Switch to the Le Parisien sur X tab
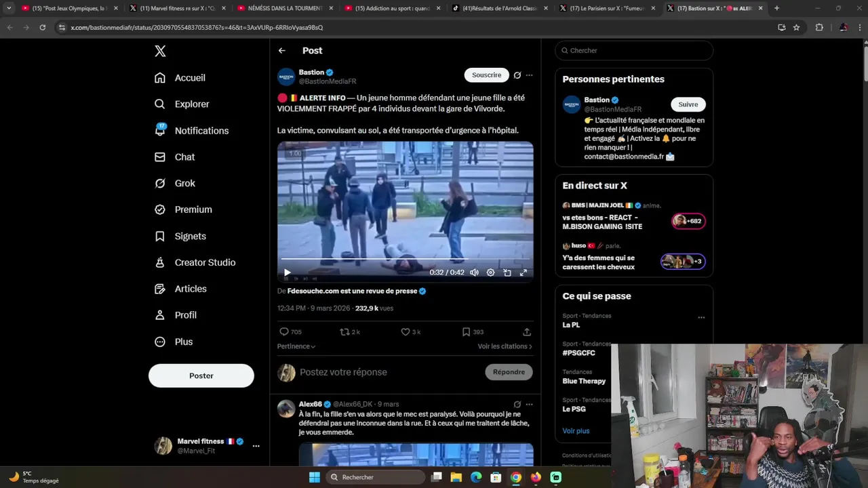Screen dimensions: 868x488 pyautogui.click(x=607, y=8)
